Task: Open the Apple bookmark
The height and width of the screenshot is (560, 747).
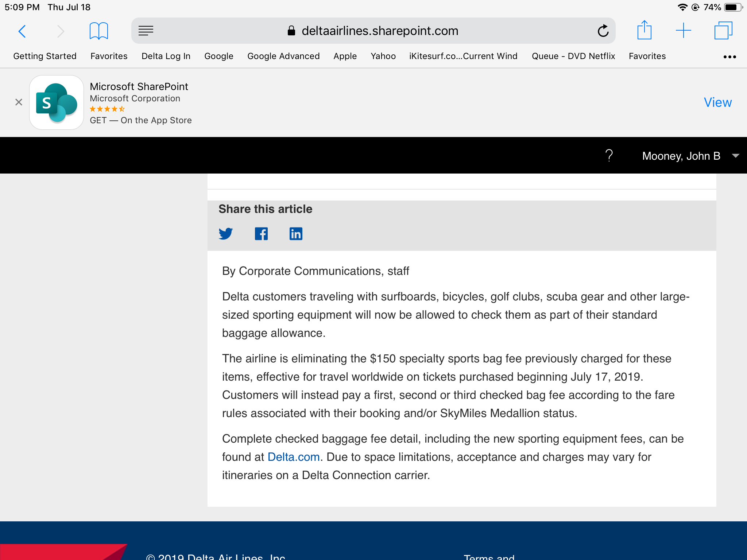Action: click(x=345, y=56)
